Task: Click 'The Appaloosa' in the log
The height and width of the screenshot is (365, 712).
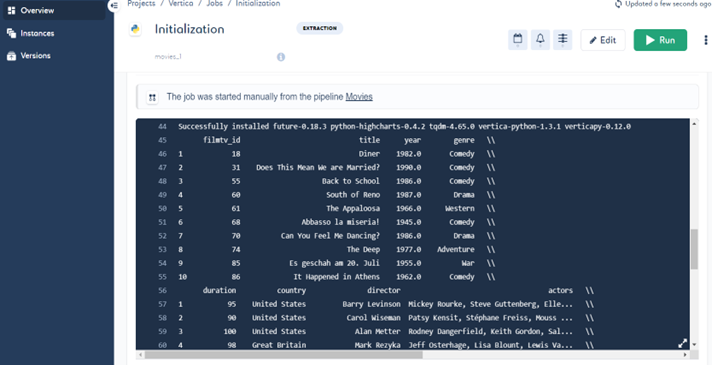Action: (x=353, y=208)
